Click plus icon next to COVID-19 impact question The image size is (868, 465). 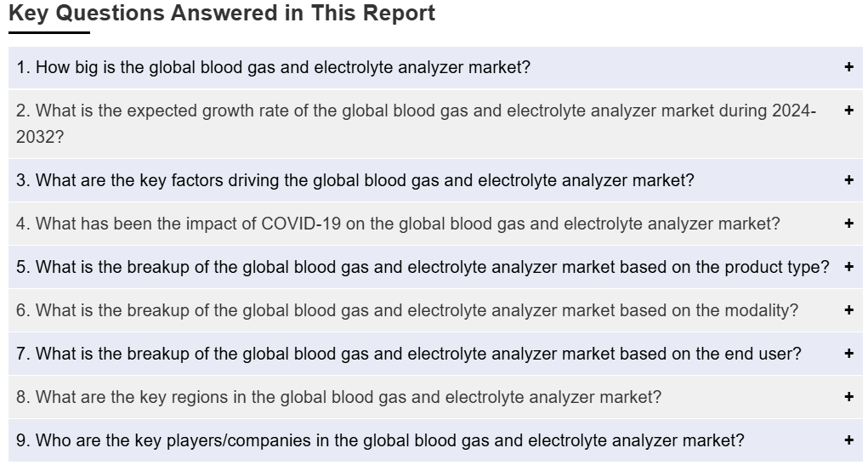(848, 224)
